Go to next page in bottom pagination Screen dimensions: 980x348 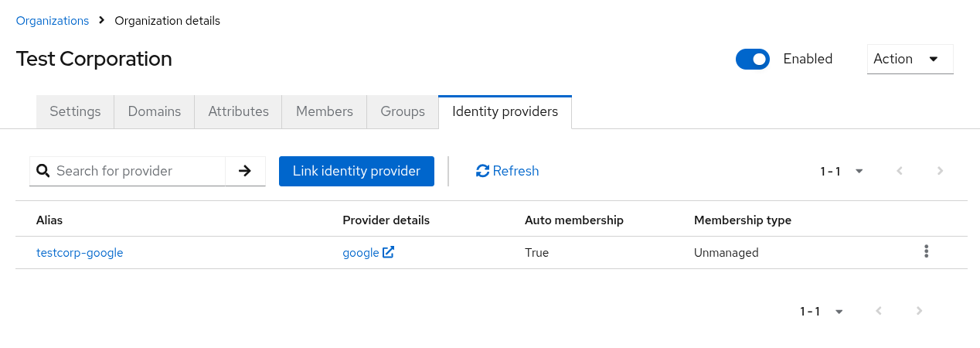point(919,311)
